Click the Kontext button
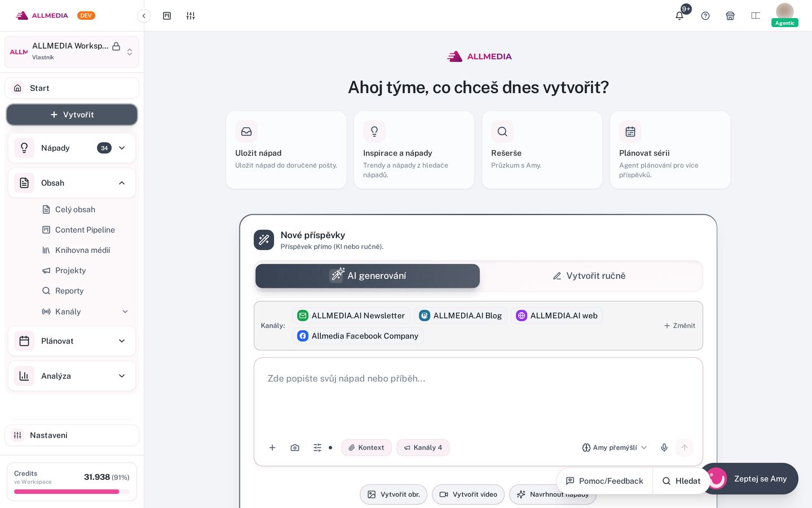This screenshot has height=508, width=812. pyautogui.click(x=367, y=448)
